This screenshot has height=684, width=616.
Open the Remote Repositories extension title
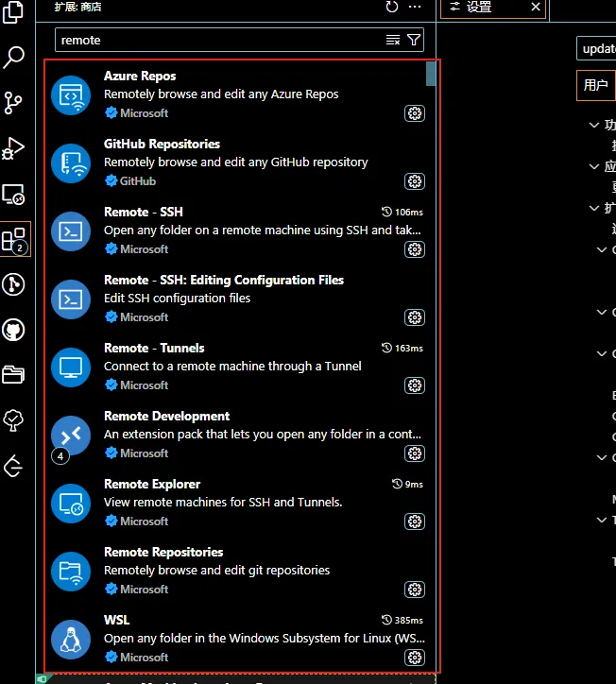coord(163,553)
